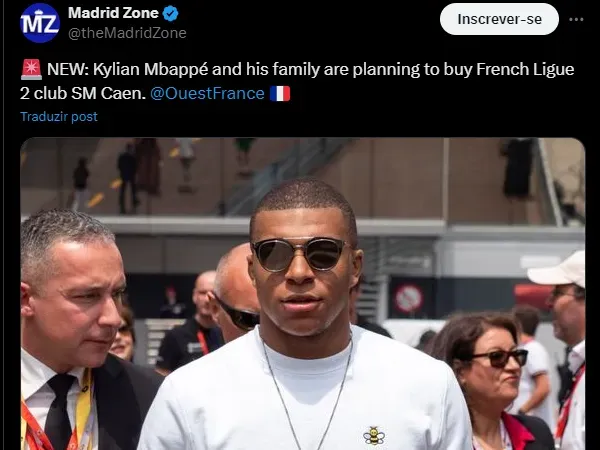The width and height of the screenshot is (600, 450).
Task: Click the red siren emoji
Action: pyautogui.click(x=30, y=70)
